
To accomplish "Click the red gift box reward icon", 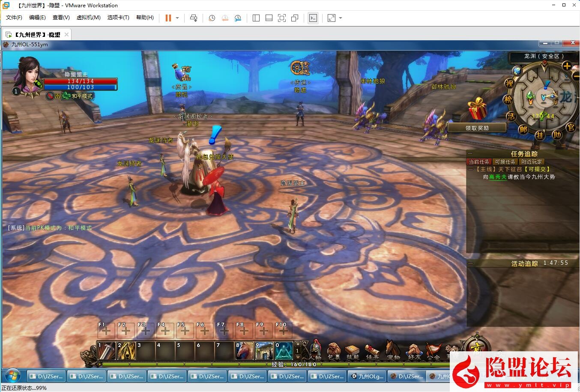I will [477, 109].
